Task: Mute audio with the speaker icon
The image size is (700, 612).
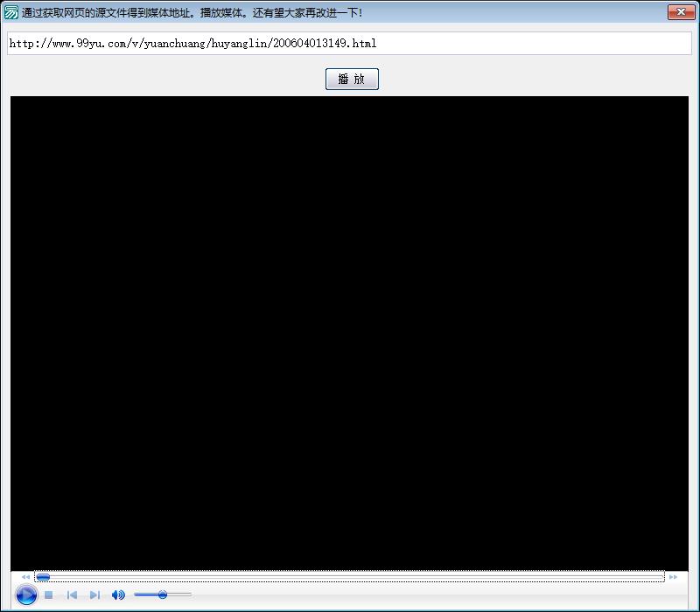Action: [x=118, y=595]
